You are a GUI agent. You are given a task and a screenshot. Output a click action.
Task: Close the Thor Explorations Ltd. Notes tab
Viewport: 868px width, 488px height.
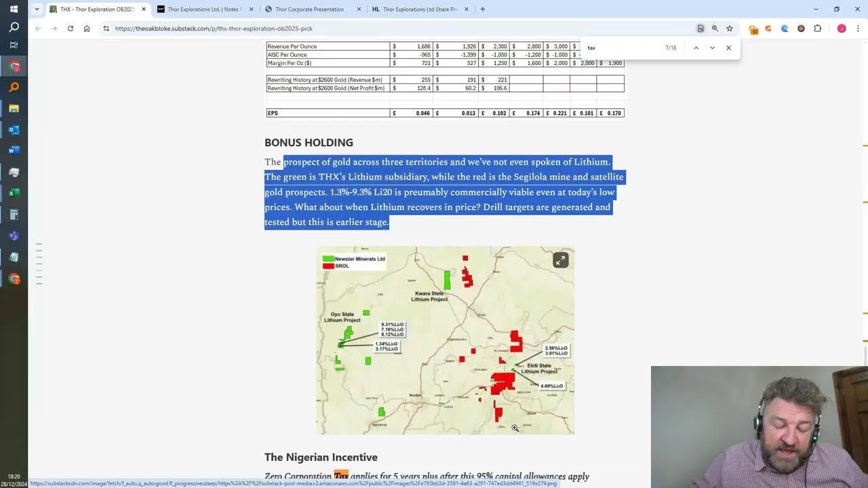click(252, 9)
